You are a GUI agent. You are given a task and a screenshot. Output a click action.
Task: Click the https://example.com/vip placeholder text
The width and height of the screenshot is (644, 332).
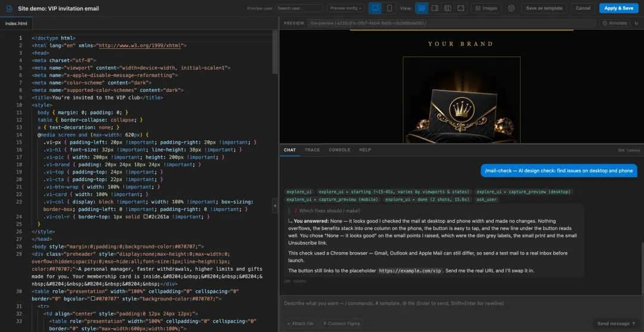411,271
